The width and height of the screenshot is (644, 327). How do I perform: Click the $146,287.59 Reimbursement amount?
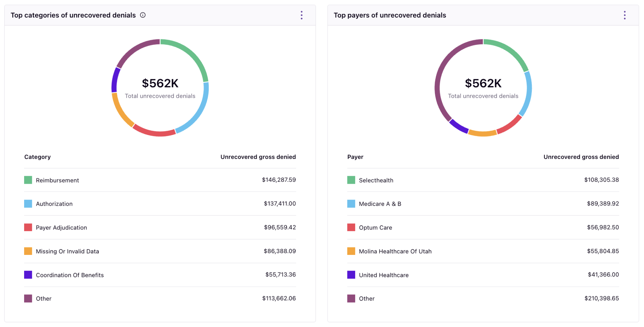click(x=279, y=180)
